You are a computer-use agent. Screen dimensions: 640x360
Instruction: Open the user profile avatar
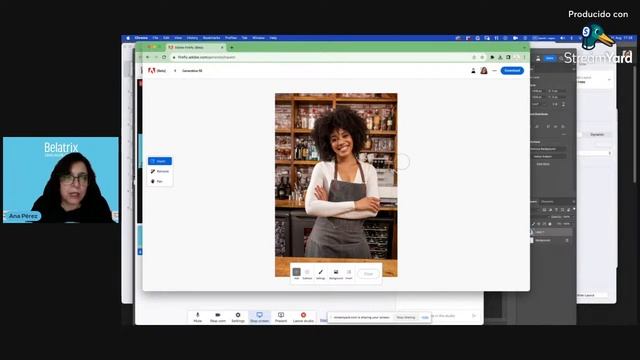pos(484,71)
